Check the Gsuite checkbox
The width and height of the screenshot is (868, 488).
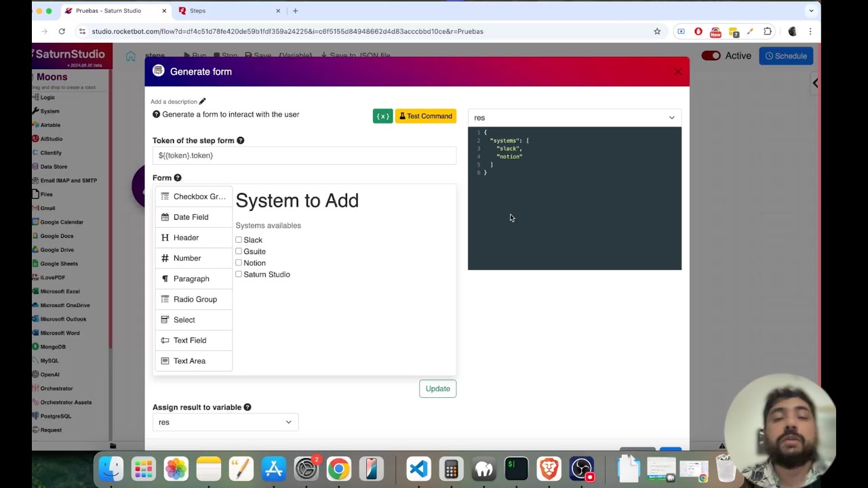click(x=239, y=251)
